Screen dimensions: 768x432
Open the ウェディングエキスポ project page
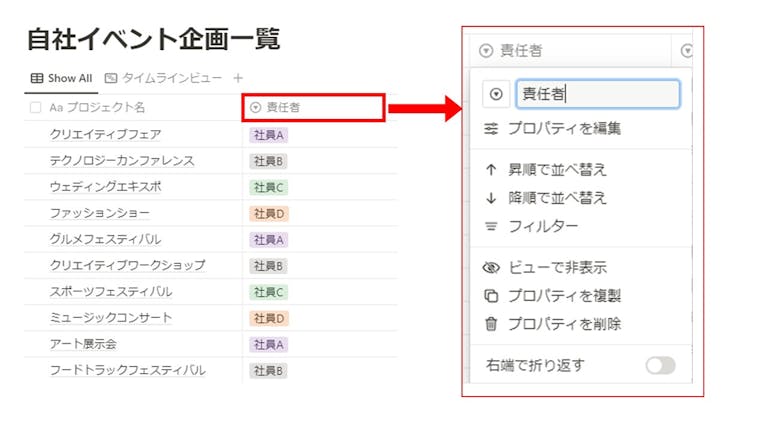105,187
